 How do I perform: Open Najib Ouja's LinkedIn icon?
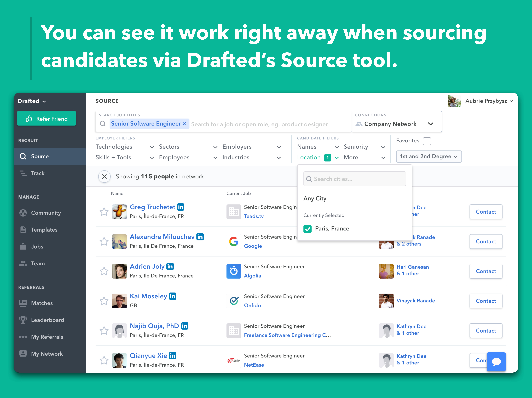click(x=185, y=326)
